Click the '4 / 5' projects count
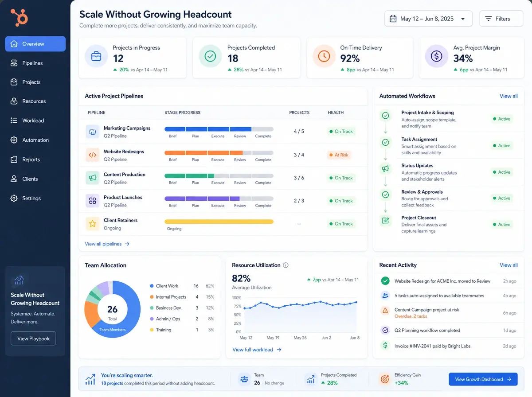 tap(299, 132)
